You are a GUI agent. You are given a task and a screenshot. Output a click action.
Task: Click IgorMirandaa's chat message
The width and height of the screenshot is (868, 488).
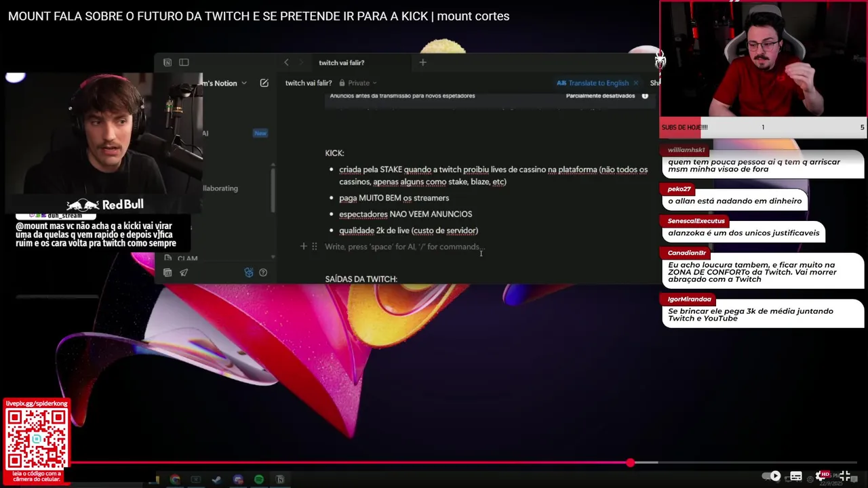(x=762, y=314)
